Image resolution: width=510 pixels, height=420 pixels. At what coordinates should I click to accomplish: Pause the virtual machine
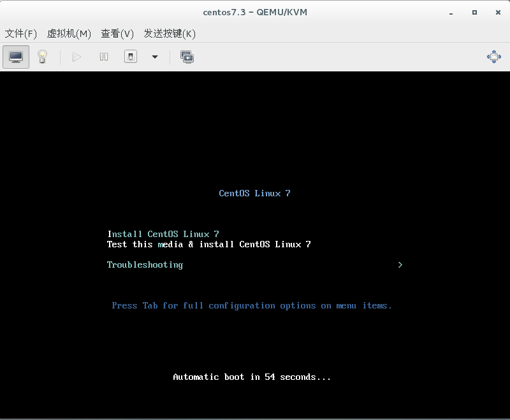(x=104, y=57)
